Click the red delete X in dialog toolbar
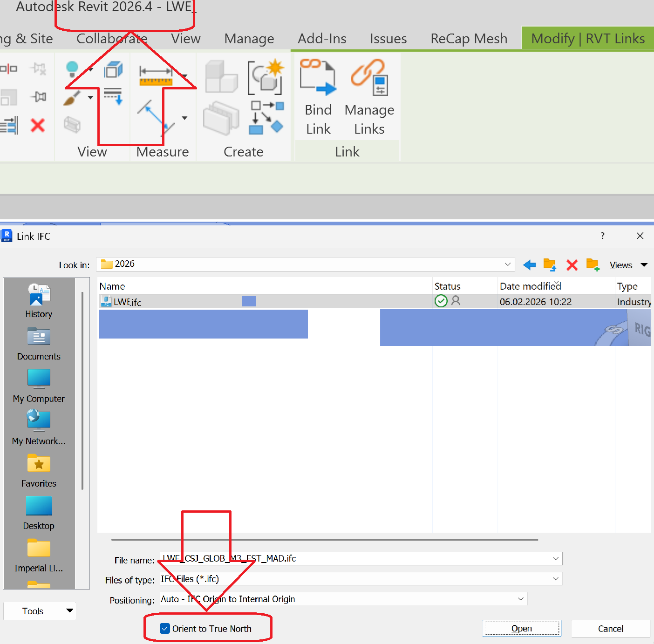The height and width of the screenshot is (644, 654). tap(572, 265)
